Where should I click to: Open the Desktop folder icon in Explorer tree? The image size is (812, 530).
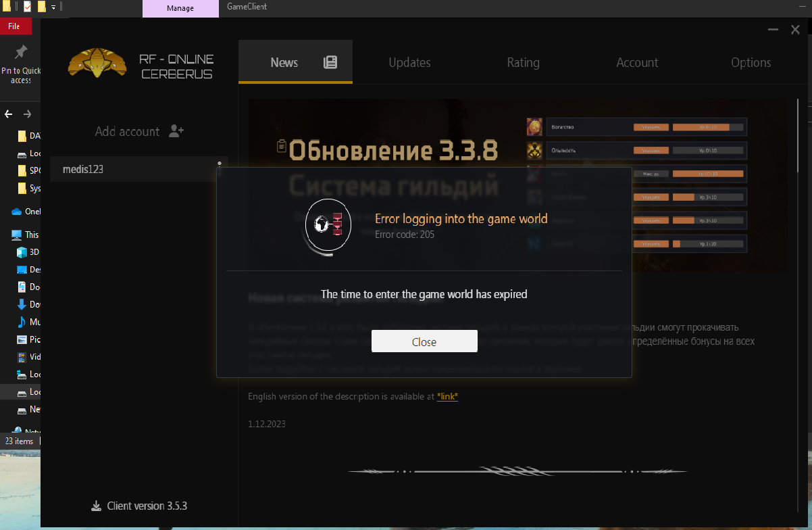22,269
